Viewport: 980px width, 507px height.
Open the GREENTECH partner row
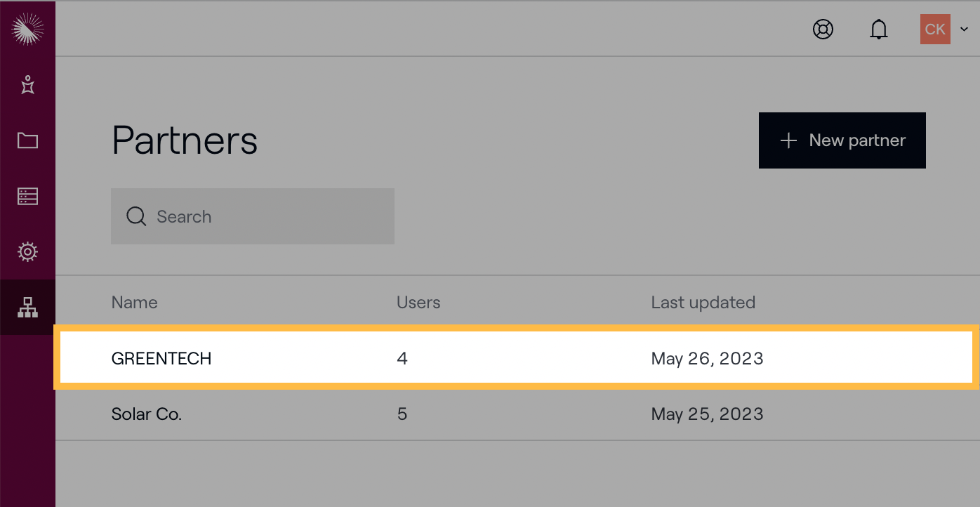161,358
